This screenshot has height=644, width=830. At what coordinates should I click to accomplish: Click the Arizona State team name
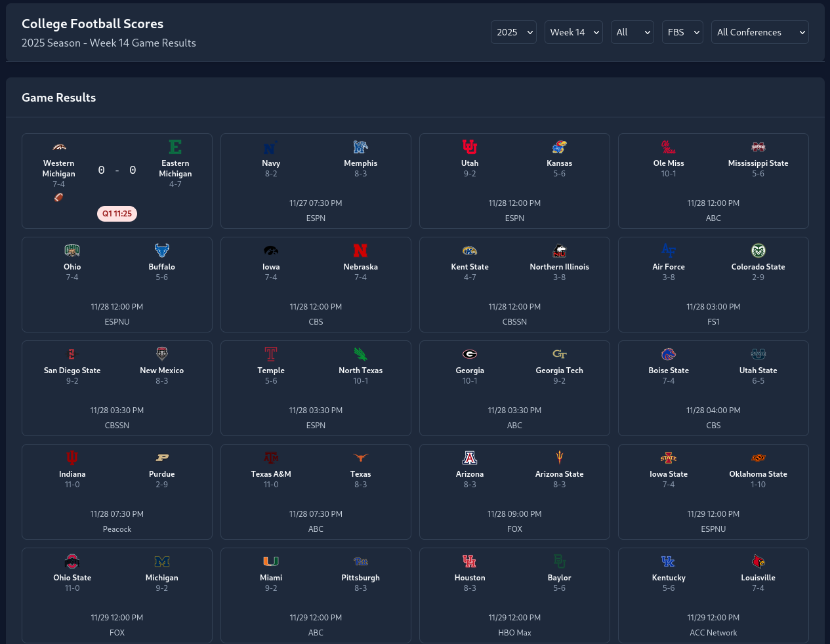559,474
